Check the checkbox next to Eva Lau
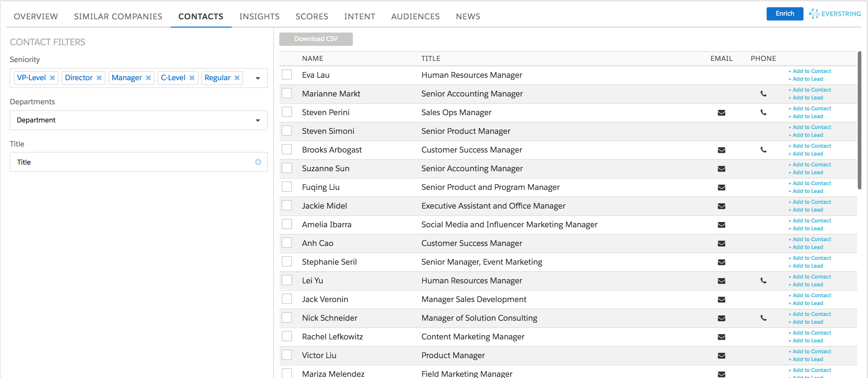This screenshot has width=868, height=378. click(x=287, y=74)
